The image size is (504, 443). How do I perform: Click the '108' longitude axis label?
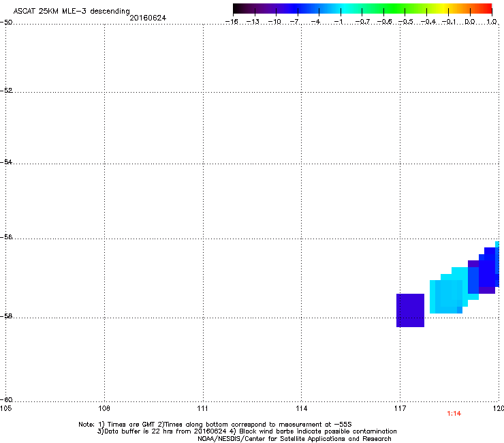[x=104, y=408]
